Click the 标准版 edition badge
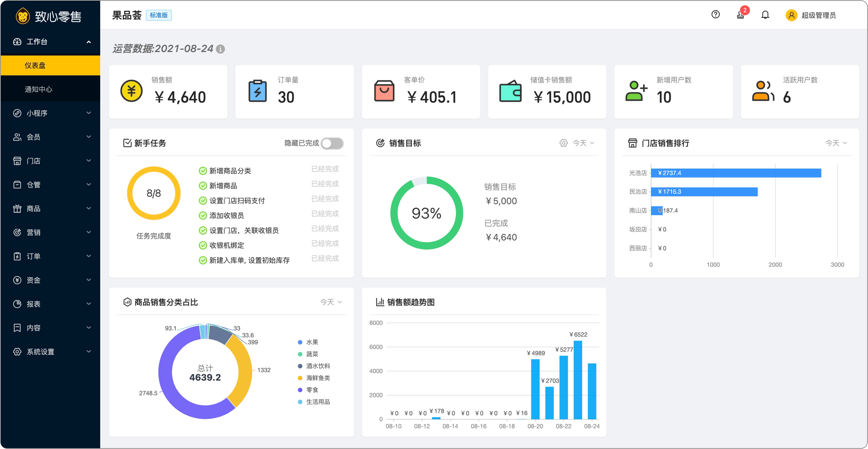Screen dimensions: 868x449 pos(159,15)
